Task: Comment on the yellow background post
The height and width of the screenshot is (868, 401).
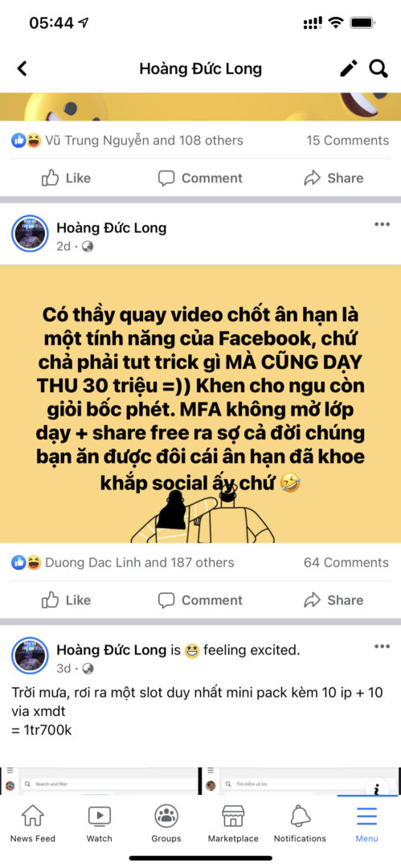Action: point(200,600)
